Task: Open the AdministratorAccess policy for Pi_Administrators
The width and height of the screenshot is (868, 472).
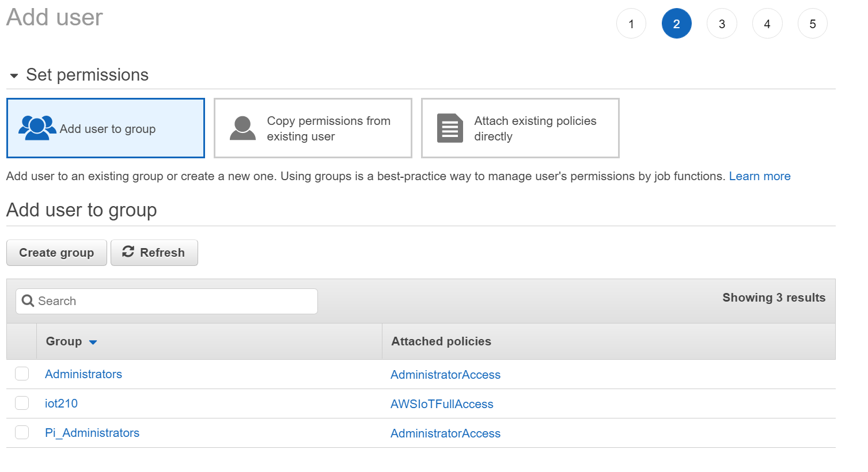Action: click(x=445, y=433)
